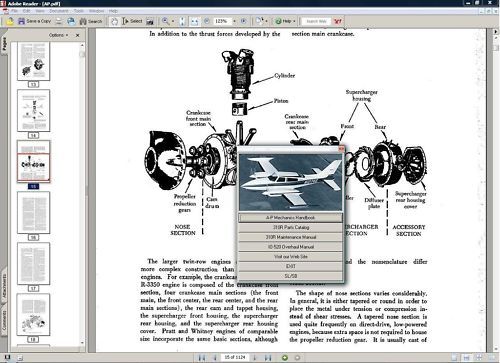Click the page number field 15 of 1124

235,357
